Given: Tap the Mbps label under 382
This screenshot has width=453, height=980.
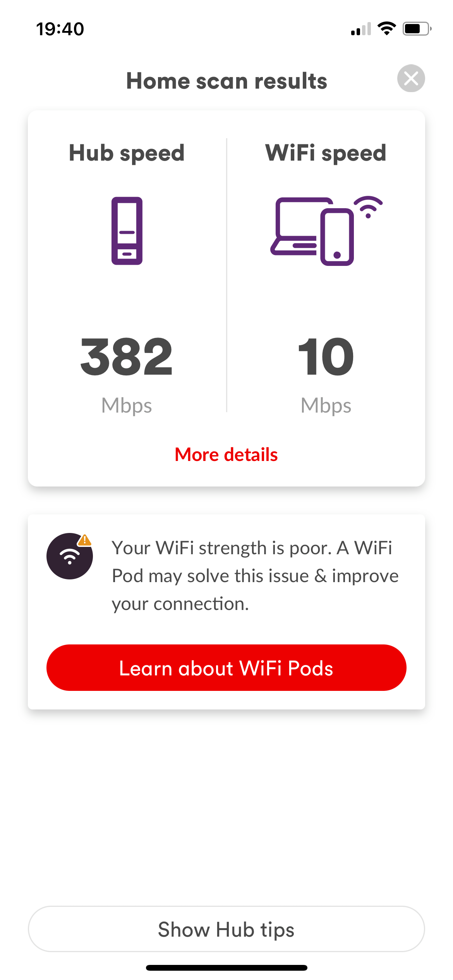Looking at the screenshot, I should click(x=127, y=406).
